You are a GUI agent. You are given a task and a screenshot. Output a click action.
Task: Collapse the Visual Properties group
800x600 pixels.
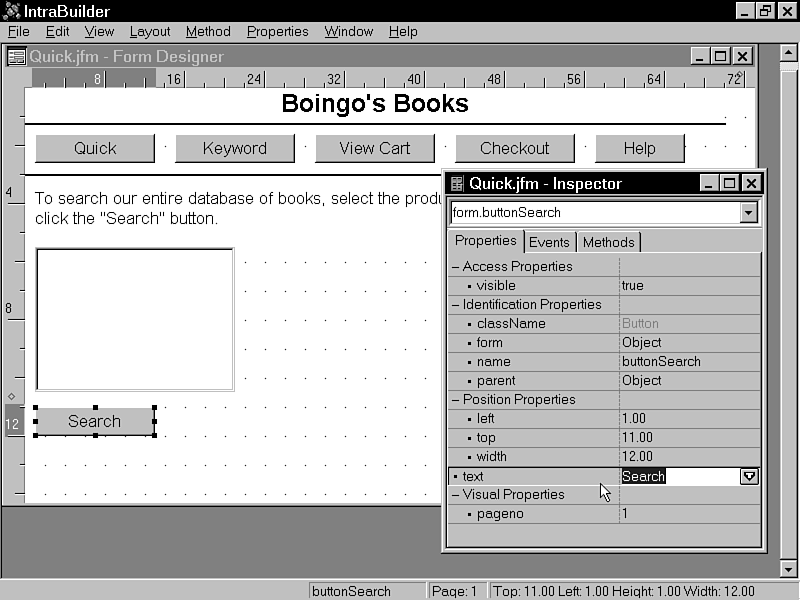pos(456,495)
